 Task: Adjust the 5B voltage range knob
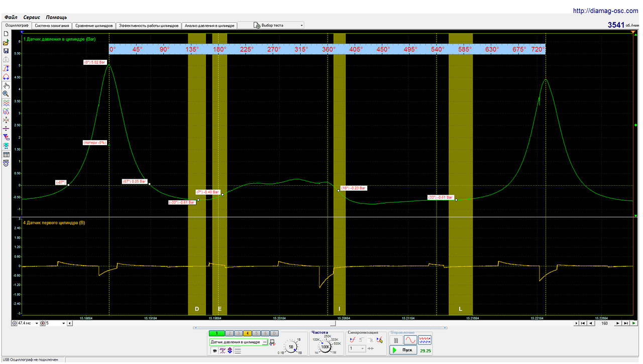[291, 346]
